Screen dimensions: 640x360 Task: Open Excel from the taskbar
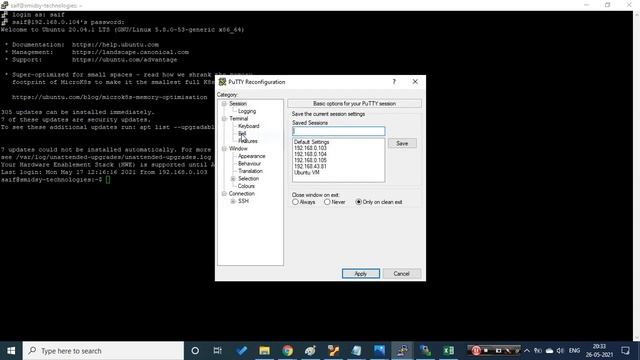tap(448, 351)
